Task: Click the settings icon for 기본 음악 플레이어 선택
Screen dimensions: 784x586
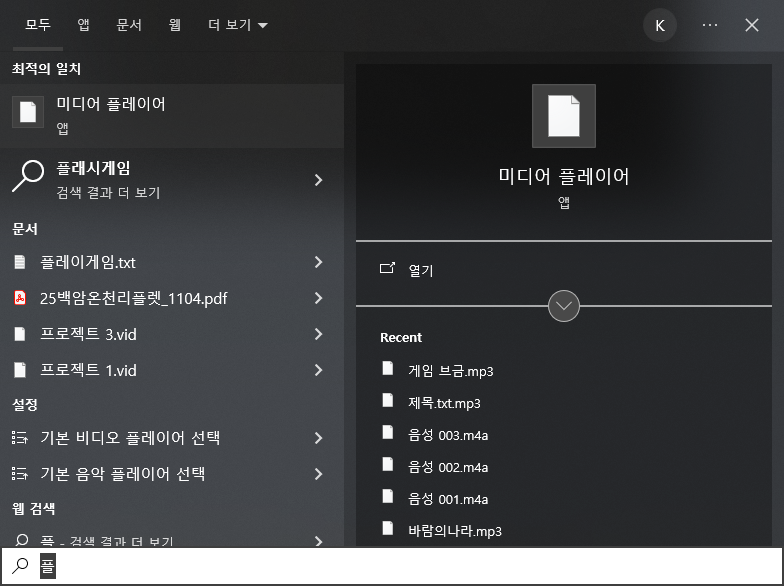Action: coord(20,474)
